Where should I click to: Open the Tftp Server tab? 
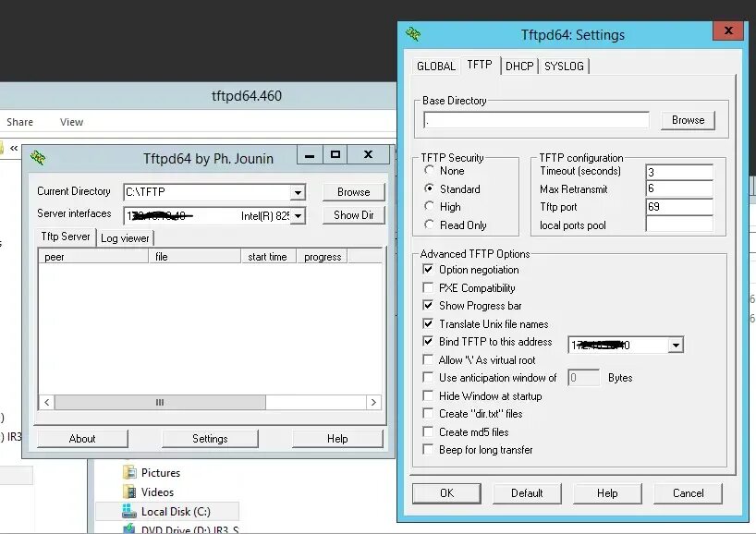point(66,237)
